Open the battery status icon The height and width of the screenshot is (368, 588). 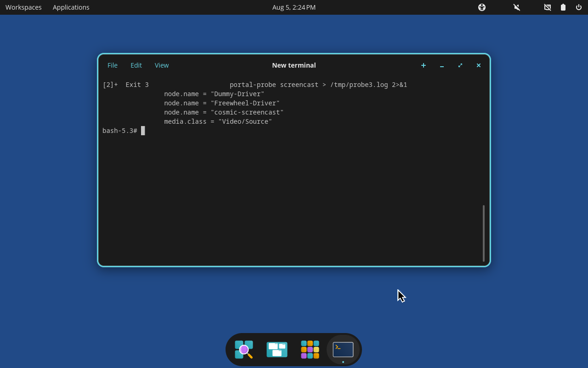click(x=563, y=7)
